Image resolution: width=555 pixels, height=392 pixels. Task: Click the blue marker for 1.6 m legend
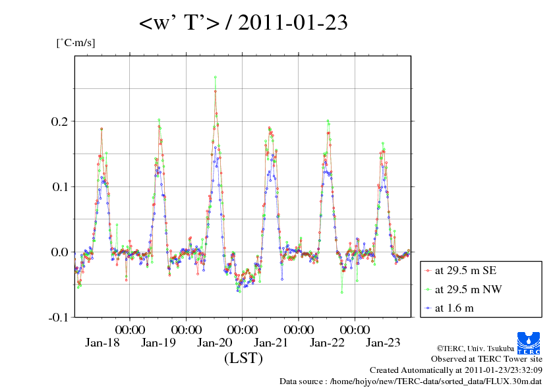(428, 308)
